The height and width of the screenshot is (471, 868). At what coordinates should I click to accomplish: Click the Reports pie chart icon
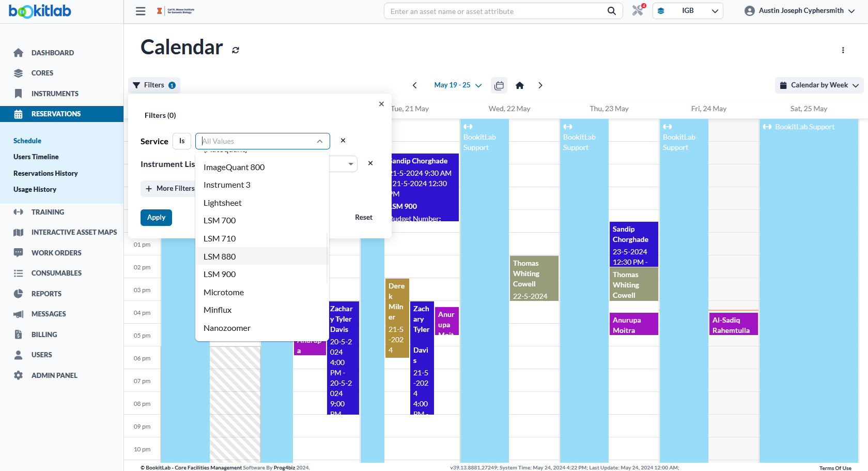(x=19, y=294)
